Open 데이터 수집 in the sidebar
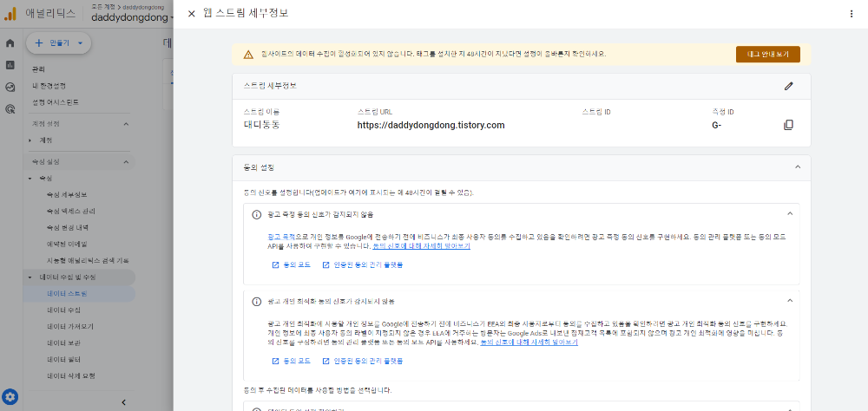 pos(63,310)
